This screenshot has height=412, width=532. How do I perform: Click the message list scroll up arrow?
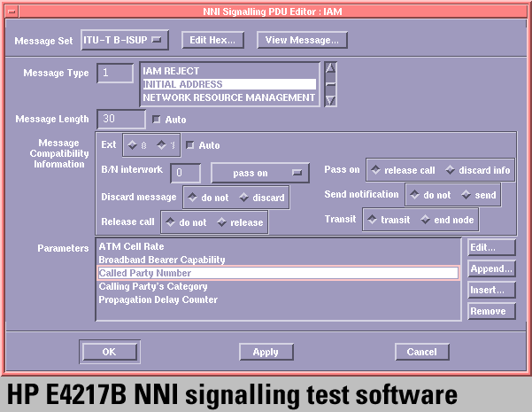pos(330,68)
